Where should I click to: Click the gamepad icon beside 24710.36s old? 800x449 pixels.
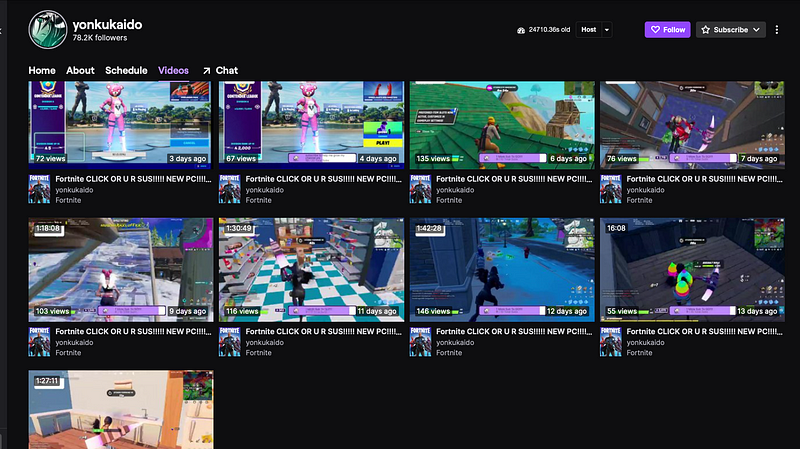(x=521, y=30)
